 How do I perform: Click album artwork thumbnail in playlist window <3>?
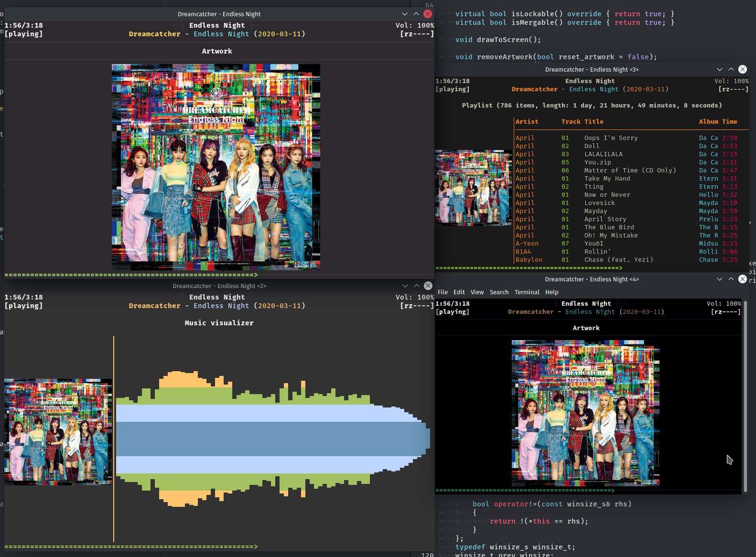click(x=474, y=187)
